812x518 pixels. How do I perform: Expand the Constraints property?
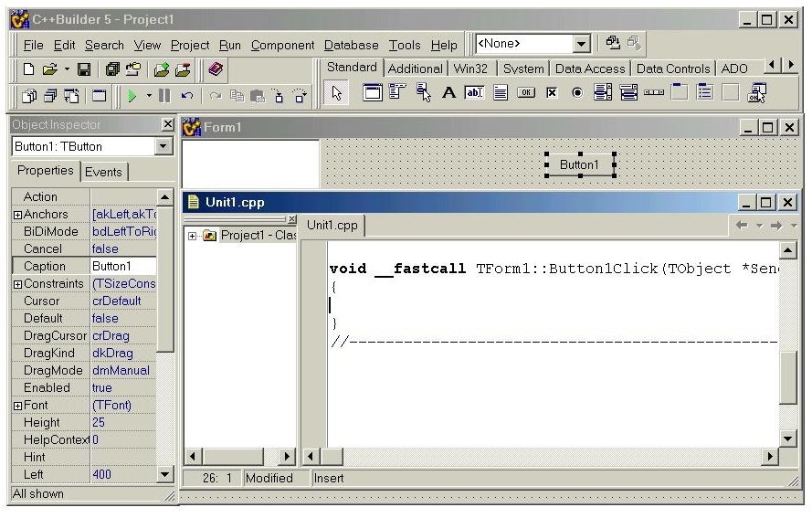pyautogui.click(x=17, y=284)
